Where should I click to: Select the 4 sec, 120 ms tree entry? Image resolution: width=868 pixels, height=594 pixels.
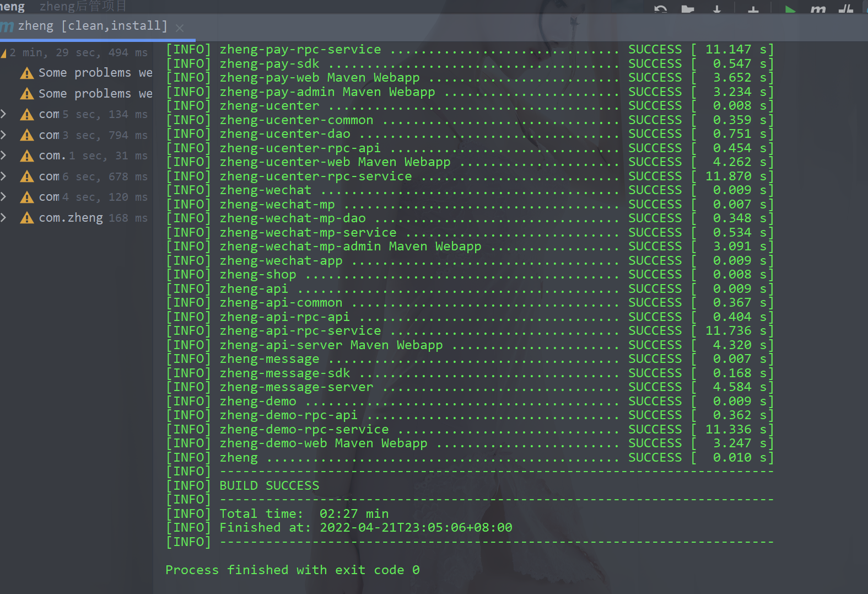pyautogui.click(x=95, y=197)
